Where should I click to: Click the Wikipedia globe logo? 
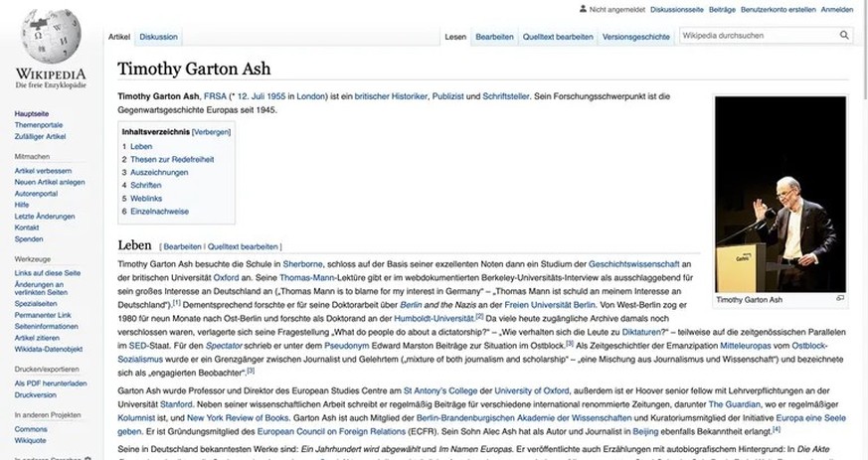(51, 36)
